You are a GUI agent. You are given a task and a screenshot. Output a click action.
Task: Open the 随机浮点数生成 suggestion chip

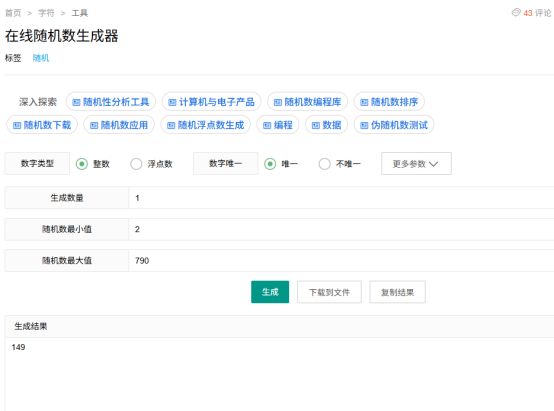click(x=206, y=125)
